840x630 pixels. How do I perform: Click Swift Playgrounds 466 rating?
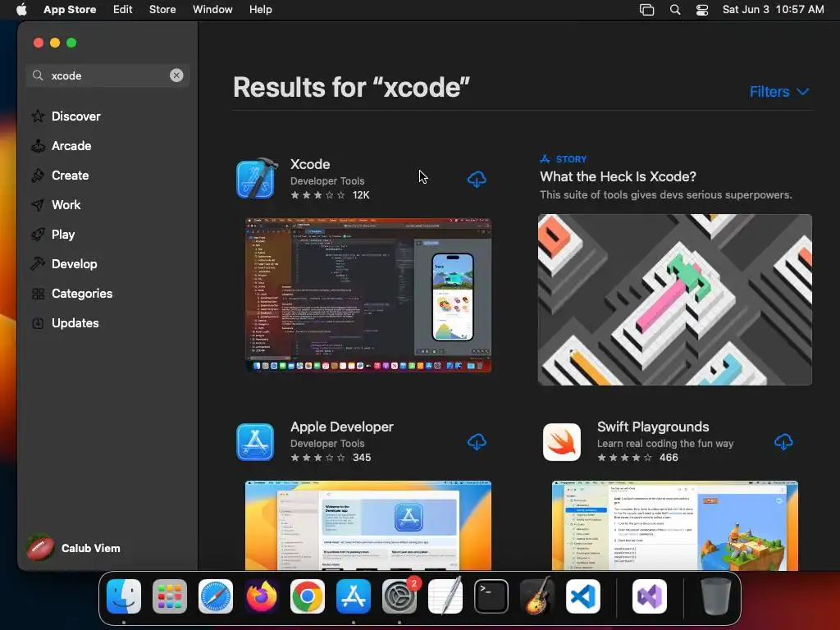[x=637, y=458]
